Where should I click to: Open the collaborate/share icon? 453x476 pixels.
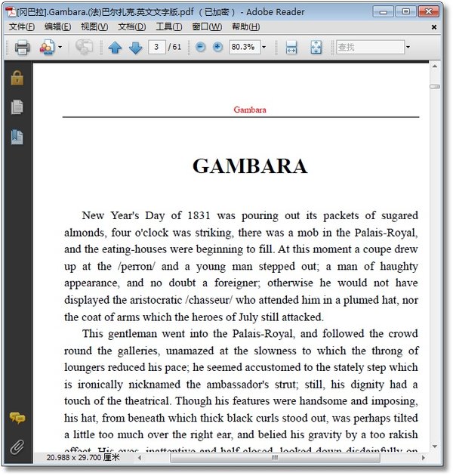point(47,47)
